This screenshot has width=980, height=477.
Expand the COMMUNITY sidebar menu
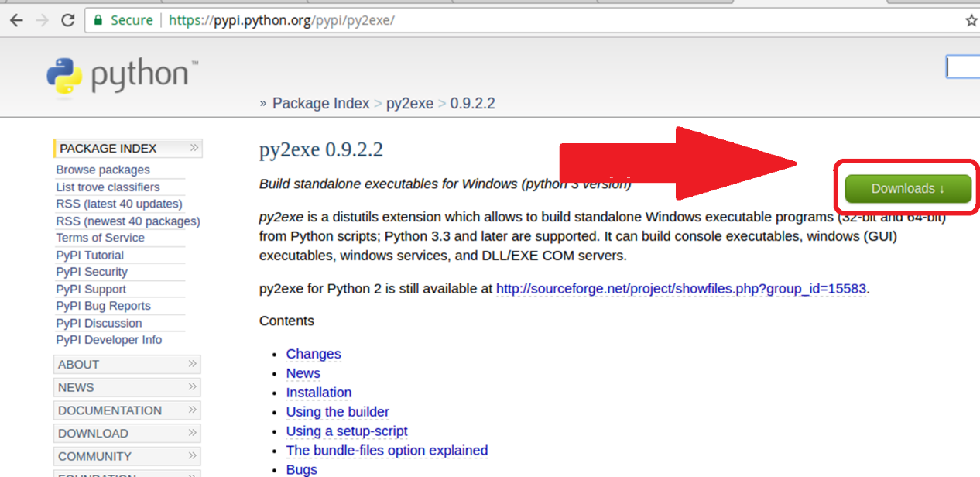click(127, 456)
